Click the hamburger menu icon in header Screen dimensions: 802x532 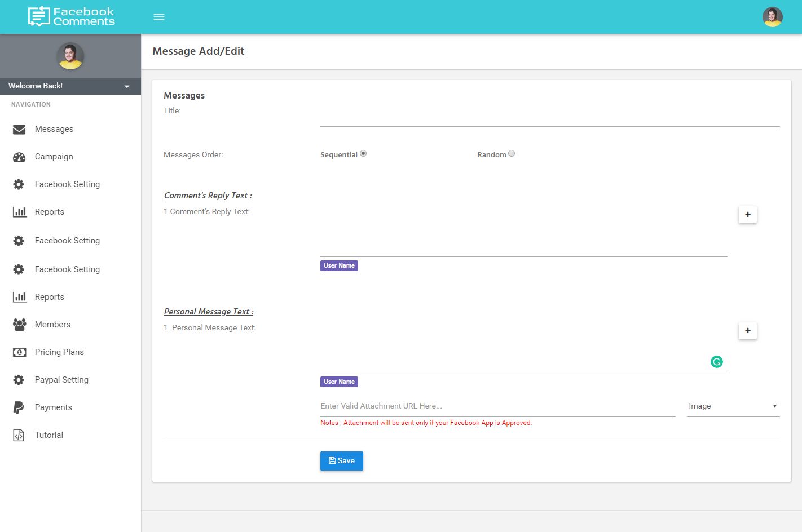(159, 17)
